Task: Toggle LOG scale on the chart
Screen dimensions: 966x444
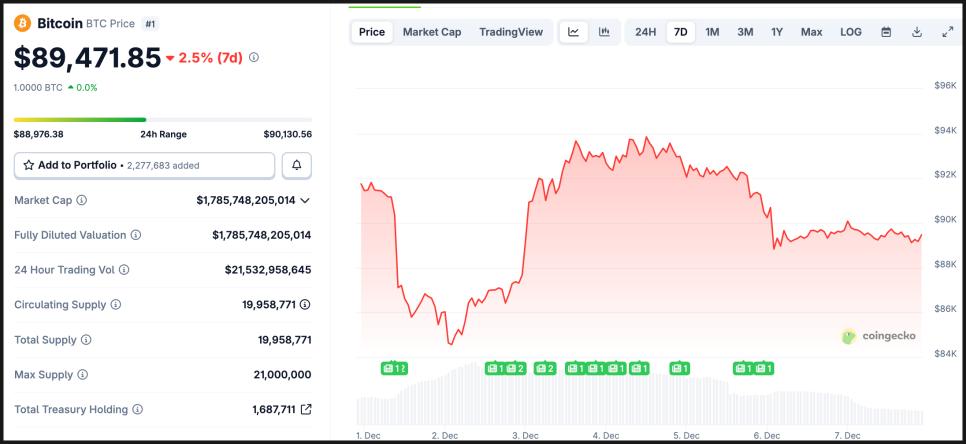Action: pyautogui.click(x=851, y=32)
